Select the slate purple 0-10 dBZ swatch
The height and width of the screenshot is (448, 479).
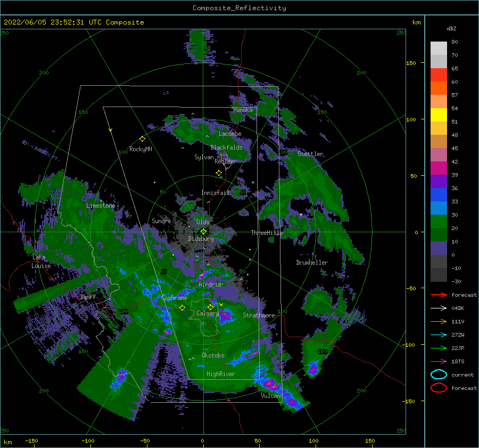(439, 248)
